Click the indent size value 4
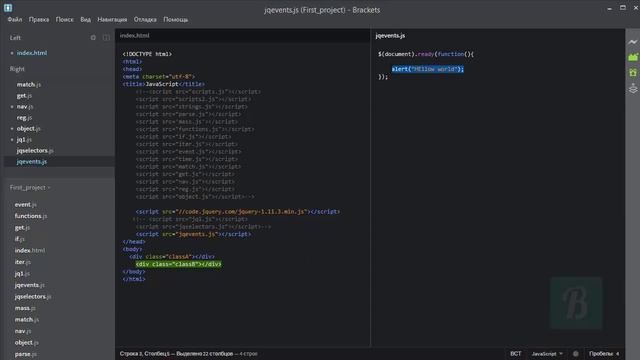Image resolution: width=640 pixels, height=360 pixels. [x=617, y=353]
